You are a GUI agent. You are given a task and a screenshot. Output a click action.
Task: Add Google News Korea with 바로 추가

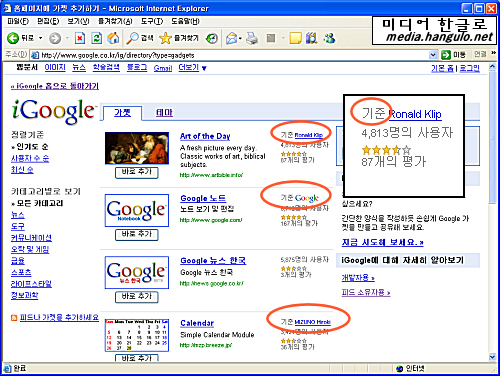pos(137,297)
